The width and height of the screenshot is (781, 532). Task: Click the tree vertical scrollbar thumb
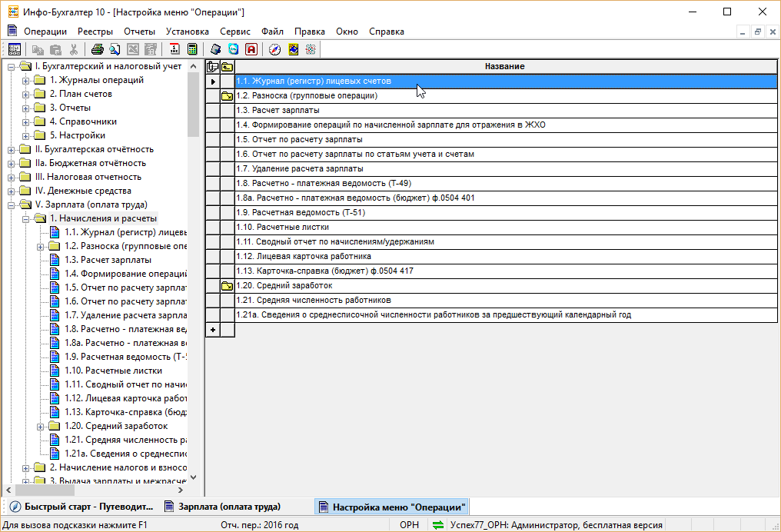pos(193,105)
